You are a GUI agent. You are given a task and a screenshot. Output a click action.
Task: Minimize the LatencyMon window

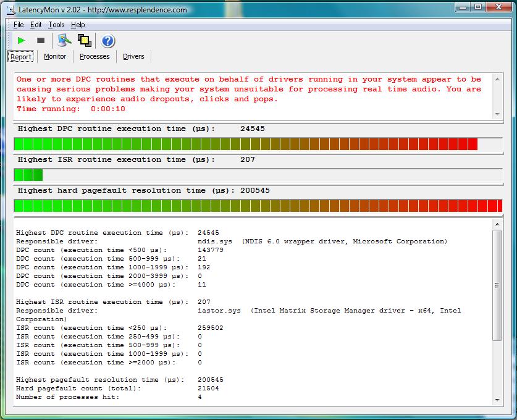pyautogui.click(x=463, y=7)
